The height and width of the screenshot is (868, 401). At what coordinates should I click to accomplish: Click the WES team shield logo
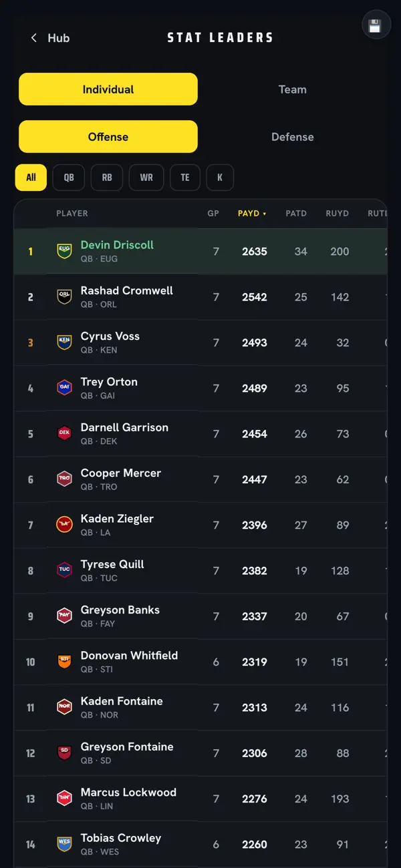pyautogui.click(x=64, y=845)
